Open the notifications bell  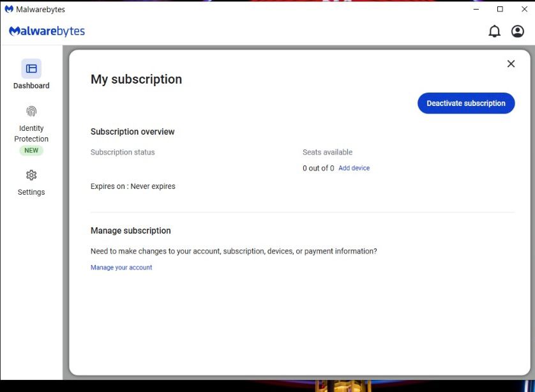click(x=494, y=31)
